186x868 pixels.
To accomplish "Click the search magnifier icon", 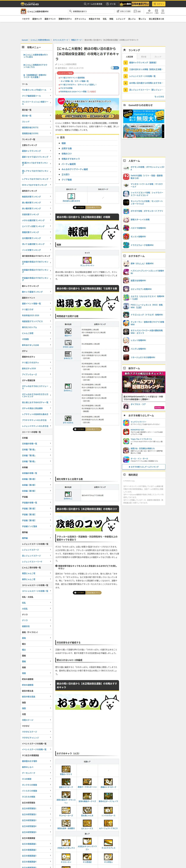I will tap(71, 11).
